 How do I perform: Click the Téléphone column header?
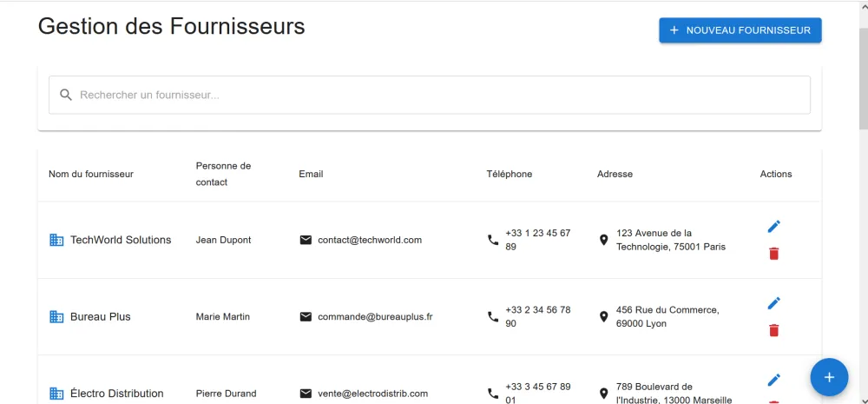pos(510,174)
